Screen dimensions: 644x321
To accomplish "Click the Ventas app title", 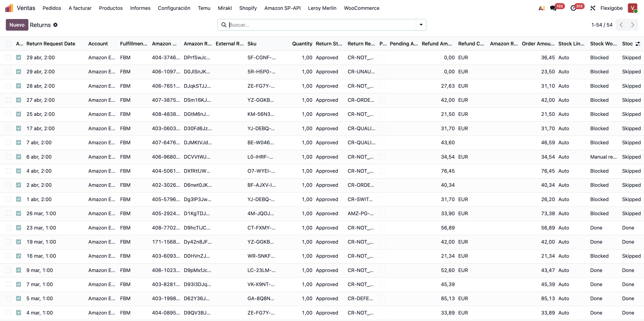I will point(26,8).
